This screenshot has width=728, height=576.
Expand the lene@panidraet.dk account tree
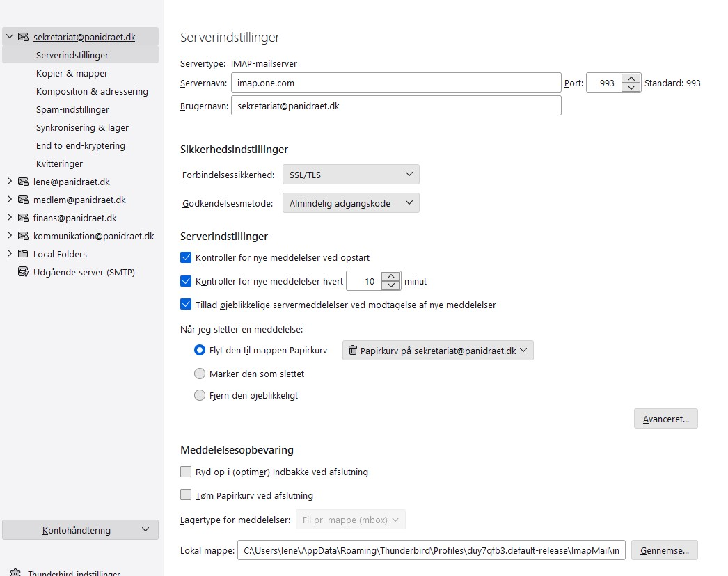9,182
